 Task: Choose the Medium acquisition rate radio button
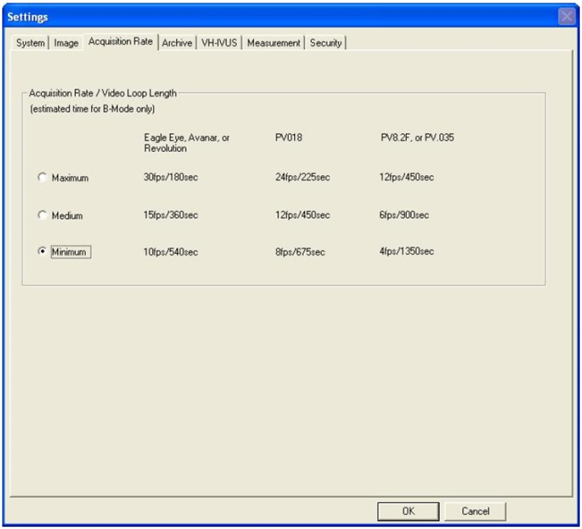[42, 215]
